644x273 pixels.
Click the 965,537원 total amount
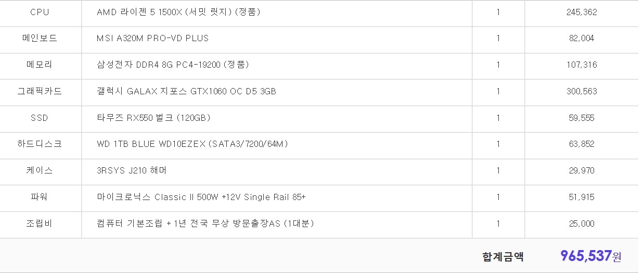tap(590, 256)
